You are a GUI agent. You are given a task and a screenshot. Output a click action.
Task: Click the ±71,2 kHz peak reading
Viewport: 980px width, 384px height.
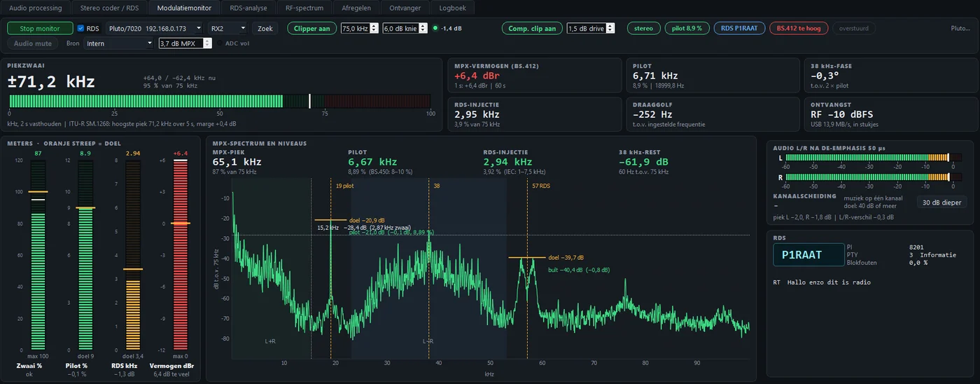(51, 82)
